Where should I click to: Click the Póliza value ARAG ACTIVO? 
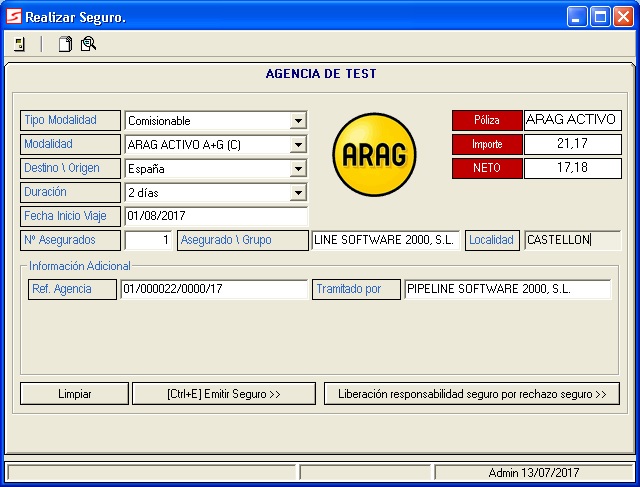pyautogui.click(x=573, y=120)
